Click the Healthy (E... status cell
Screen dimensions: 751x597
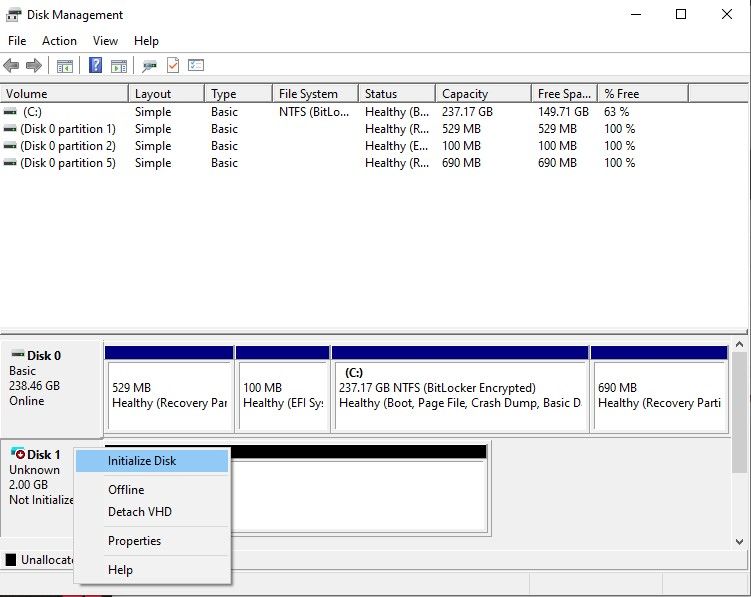coord(397,146)
